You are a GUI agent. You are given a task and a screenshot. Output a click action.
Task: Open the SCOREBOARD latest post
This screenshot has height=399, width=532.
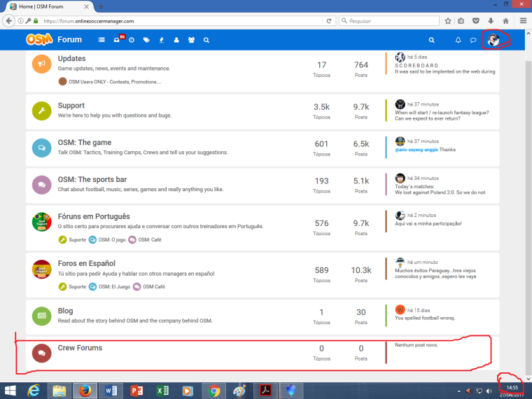444,69
